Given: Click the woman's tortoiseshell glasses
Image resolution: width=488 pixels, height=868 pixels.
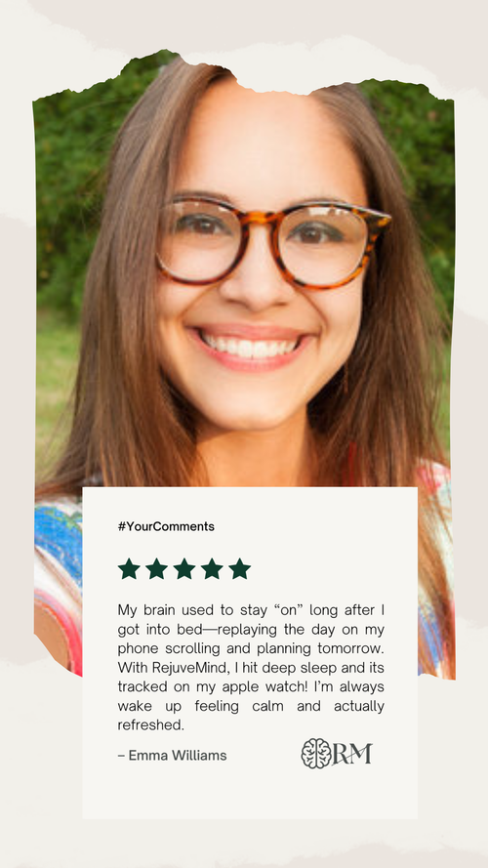Looking at the screenshot, I should tap(273, 242).
